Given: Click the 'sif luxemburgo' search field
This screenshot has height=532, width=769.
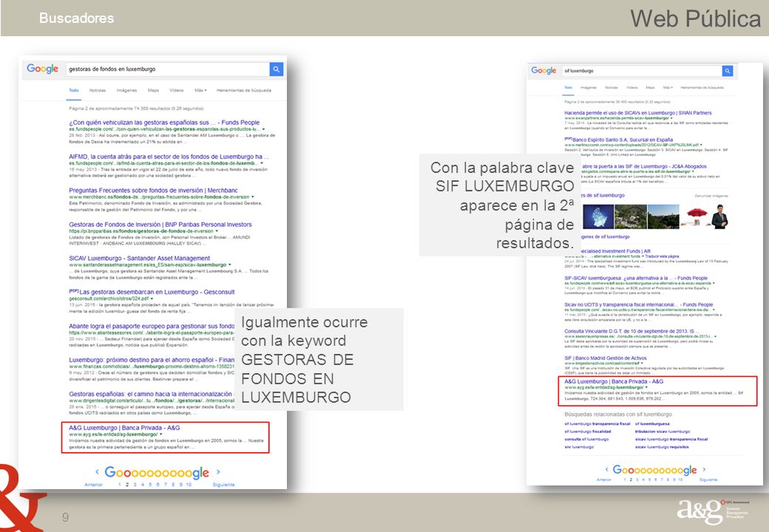Looking at the screenshot, I should (642, 71).
